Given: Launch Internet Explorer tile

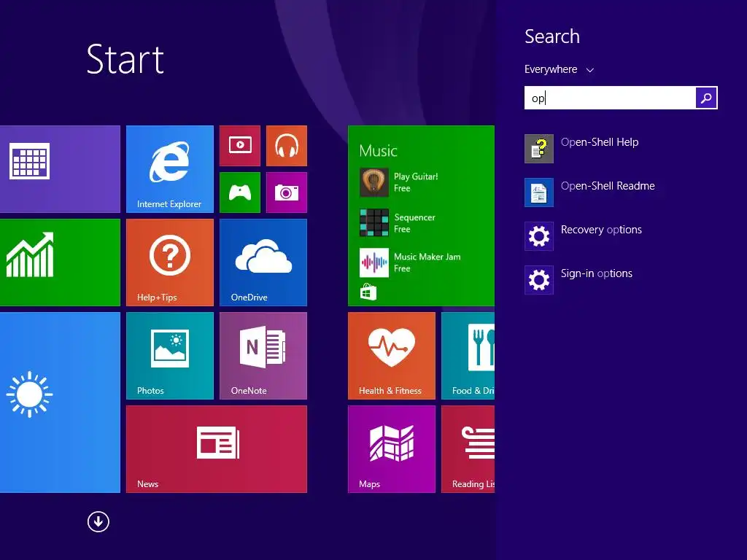Looking at the screenshot, I should point(169,169).
